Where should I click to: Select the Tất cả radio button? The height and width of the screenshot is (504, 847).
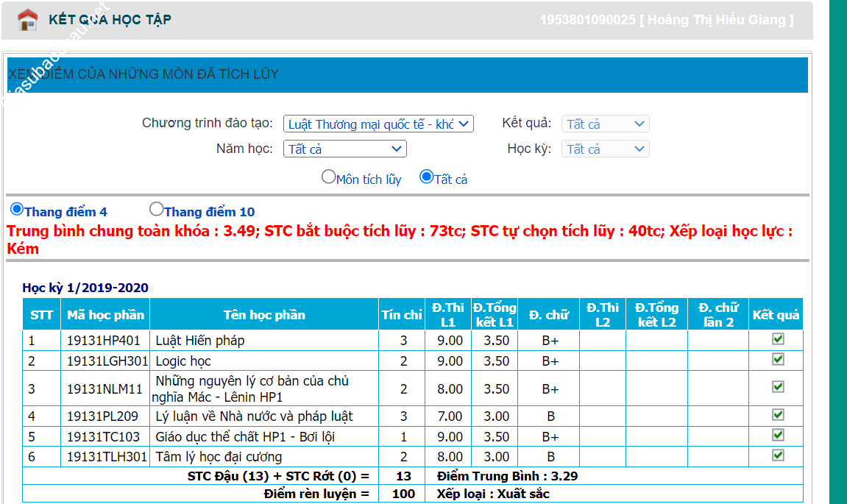pyautogui.click(x=426, y=177)
